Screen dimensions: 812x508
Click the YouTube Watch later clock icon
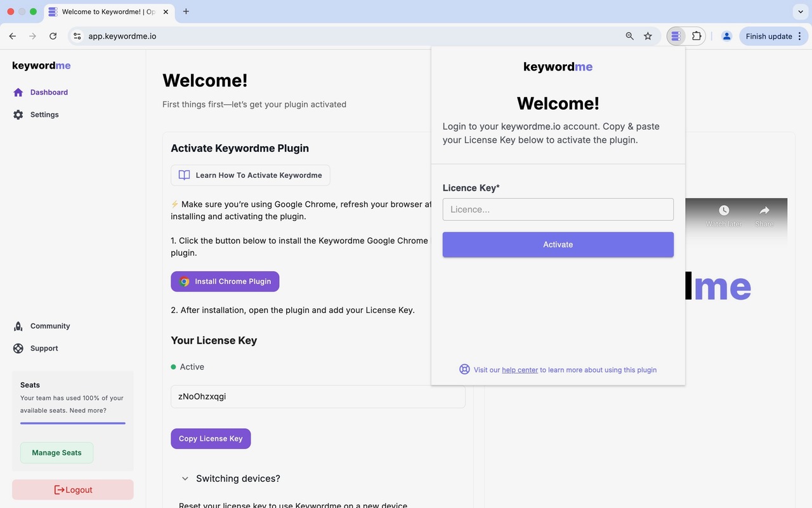[x=724, y=211]
